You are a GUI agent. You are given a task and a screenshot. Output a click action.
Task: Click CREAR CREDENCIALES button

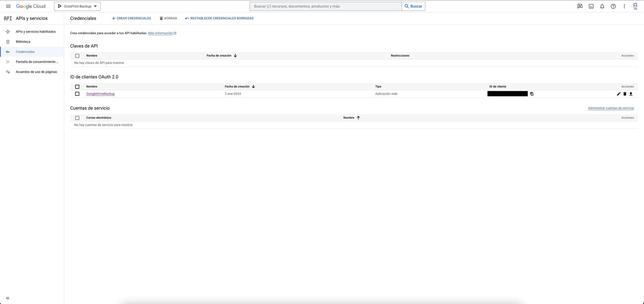pos(131,18)
